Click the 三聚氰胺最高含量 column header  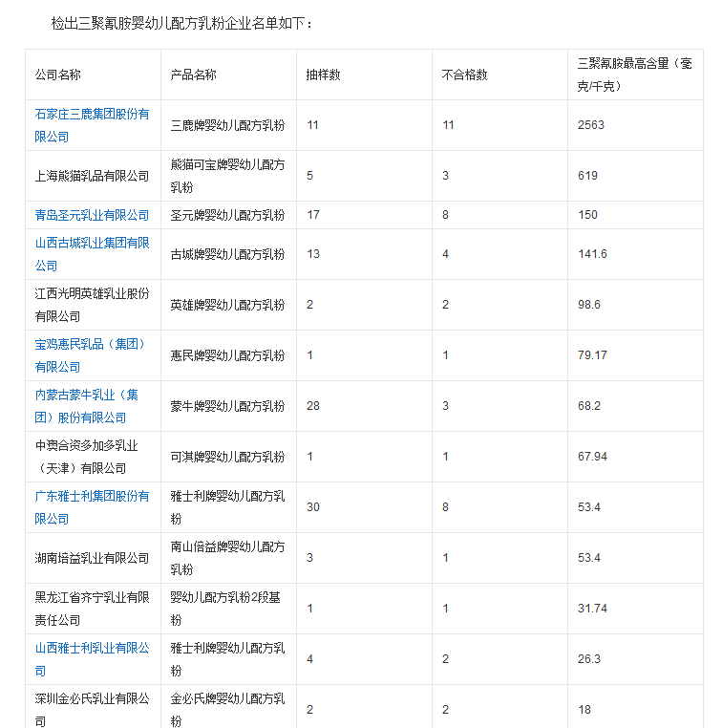click(x=635, y=75)
